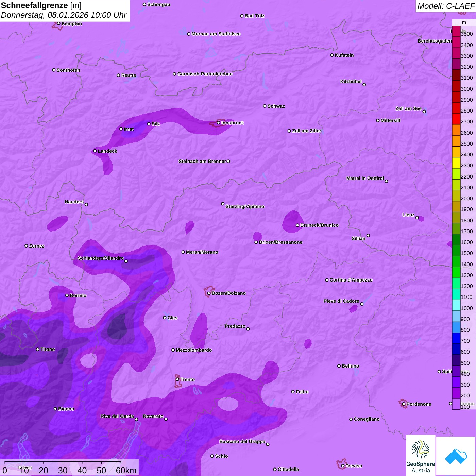The width and height of the screenshot is (476, 476).
Task: Click the Schlanders/Silandro label
Action: (101, 258)
